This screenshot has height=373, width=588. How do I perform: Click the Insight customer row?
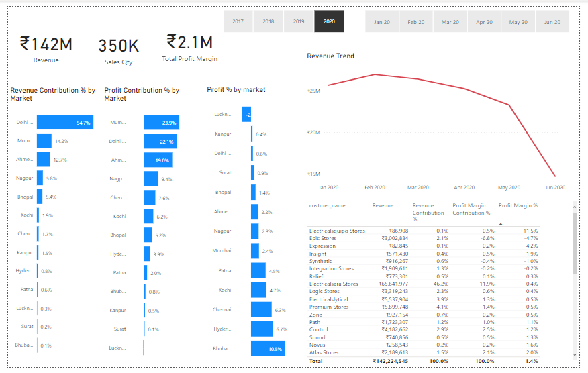[424, 254]
